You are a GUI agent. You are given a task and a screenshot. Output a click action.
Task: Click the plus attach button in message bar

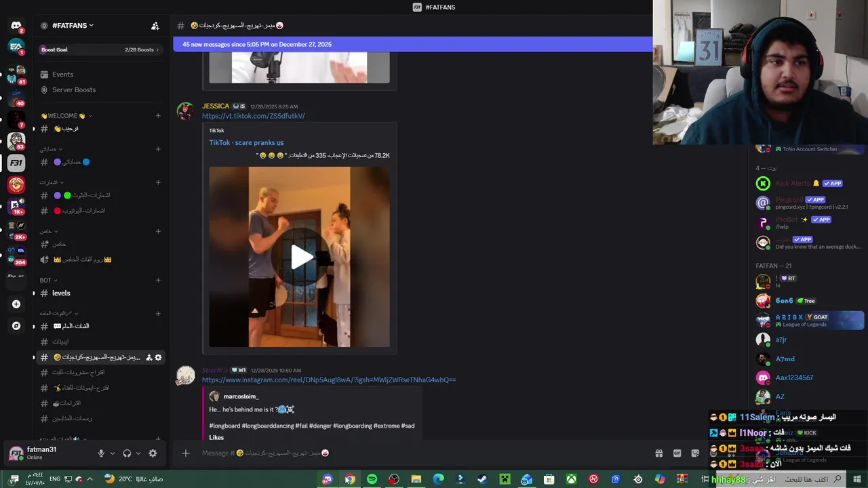pos(186,453)
